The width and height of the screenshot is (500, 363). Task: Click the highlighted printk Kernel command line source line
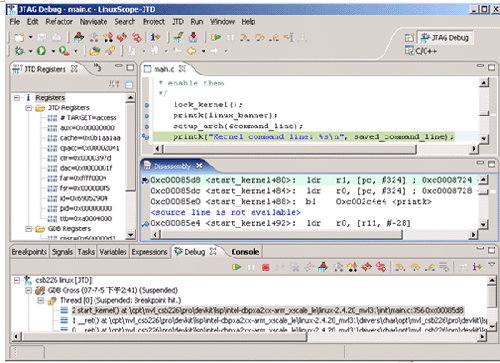[303, 137]
